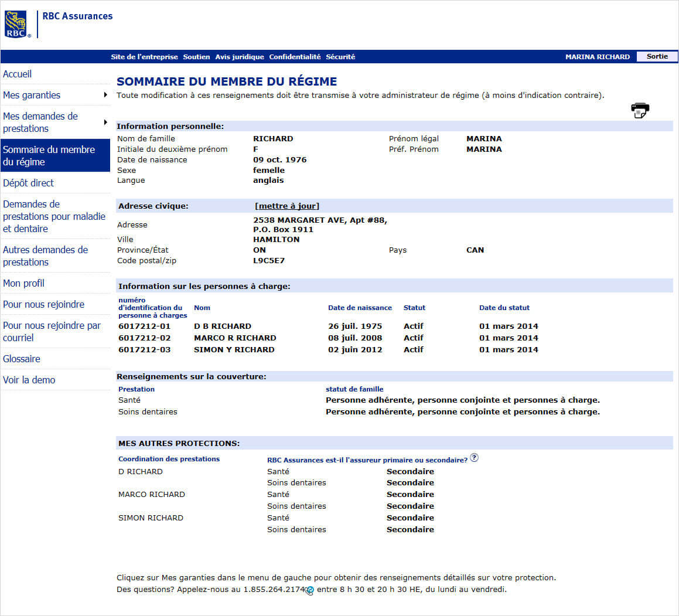Print the summary using the printer icon

point(640,110)
